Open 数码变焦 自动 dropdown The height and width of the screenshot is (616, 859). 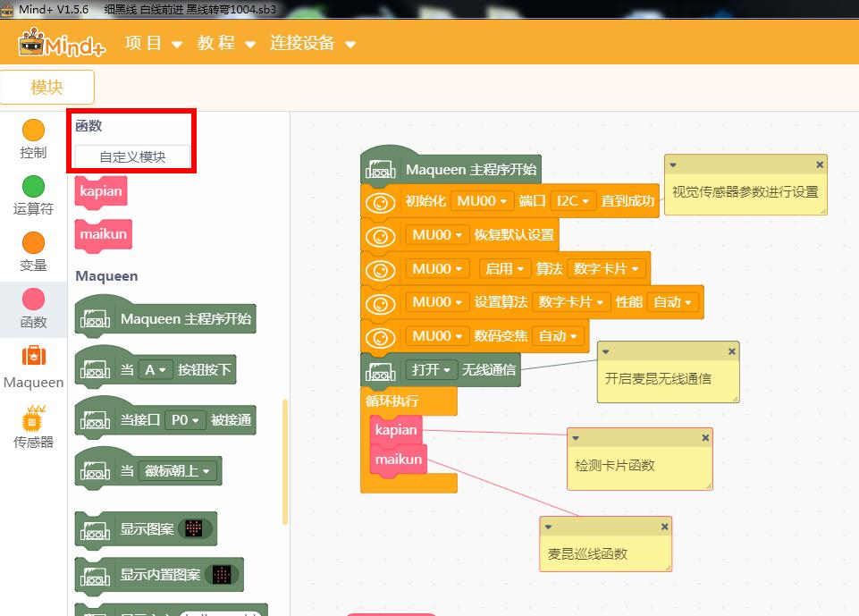click(x=558, y=336)
